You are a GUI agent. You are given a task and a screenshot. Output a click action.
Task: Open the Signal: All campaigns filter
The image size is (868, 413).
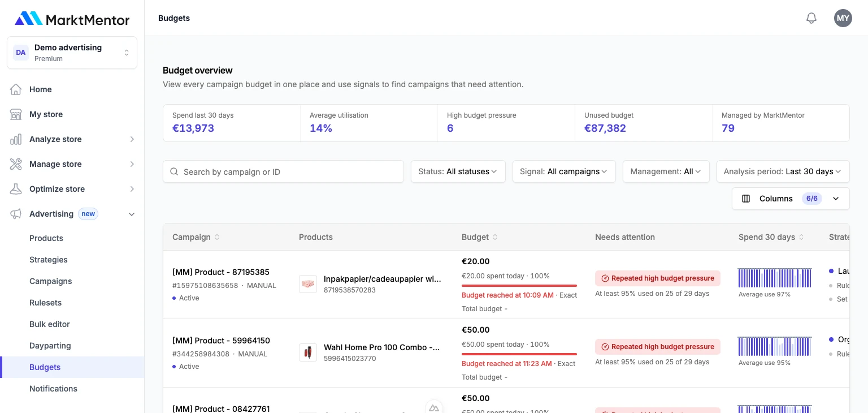click(564, 171)
